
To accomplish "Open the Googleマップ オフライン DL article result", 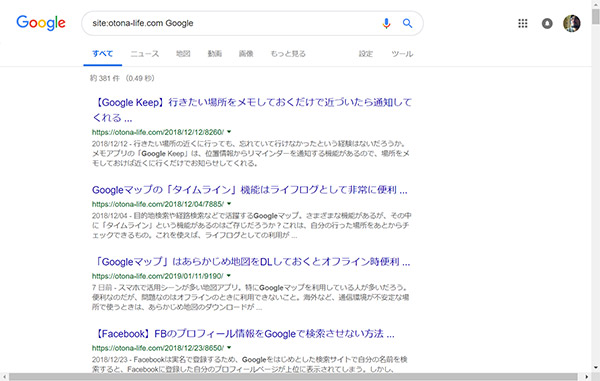I will pos(251,262).
